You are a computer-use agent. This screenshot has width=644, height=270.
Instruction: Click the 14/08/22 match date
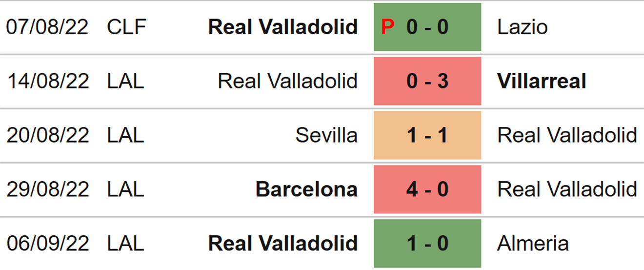coord(47,81)
